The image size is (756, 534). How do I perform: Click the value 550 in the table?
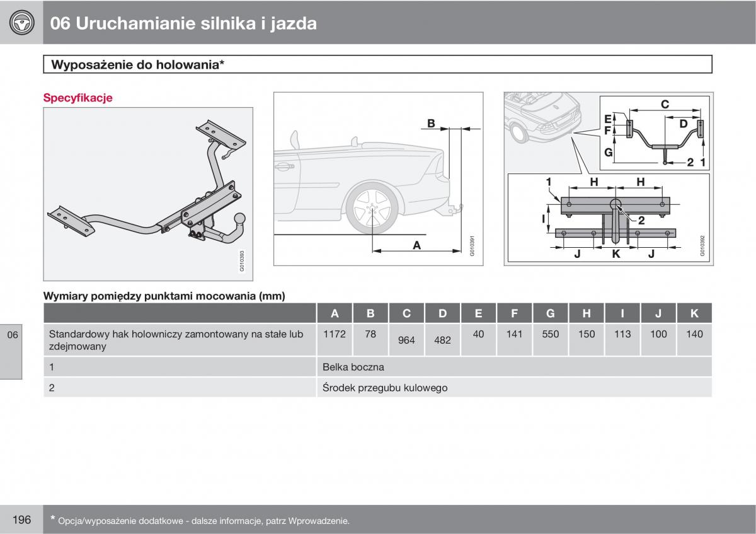tap(550, 334)
